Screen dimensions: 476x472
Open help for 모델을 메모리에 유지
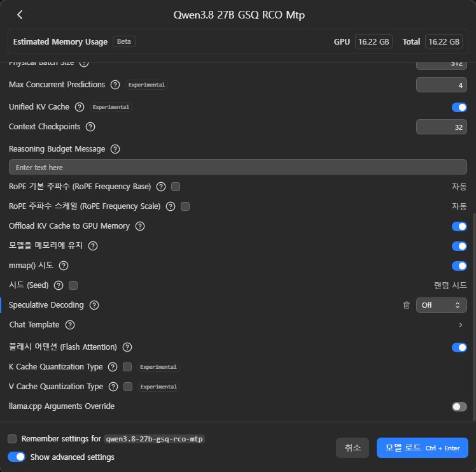pyautogui.click(x=93, y=246)
